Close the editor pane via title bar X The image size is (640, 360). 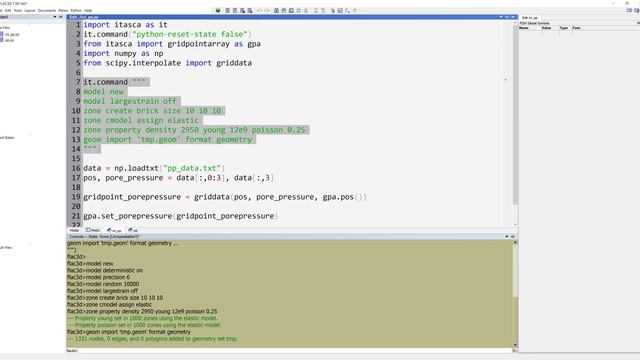pos(513,17)
